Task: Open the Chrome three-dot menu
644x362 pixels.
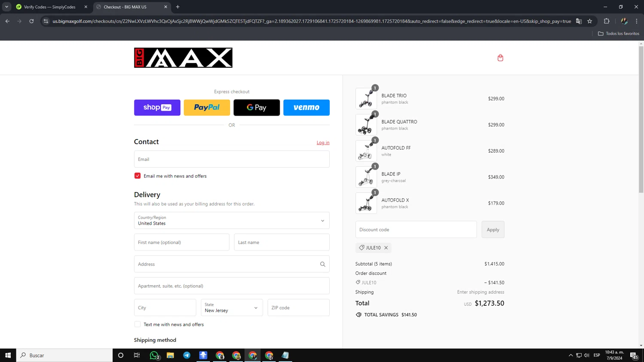Action: click(637, 21)
